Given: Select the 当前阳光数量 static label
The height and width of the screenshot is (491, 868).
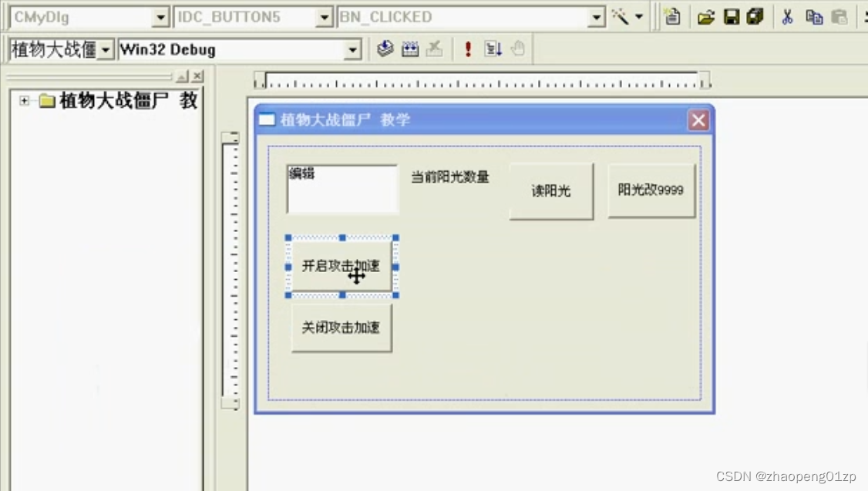Looking at the screenshot, I should click(450, 177).
